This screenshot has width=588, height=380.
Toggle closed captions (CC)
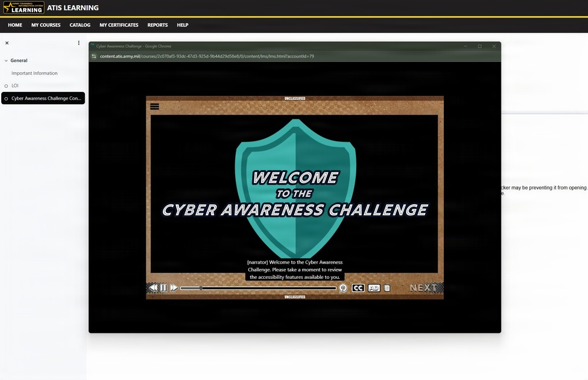(x=358, y=288)
